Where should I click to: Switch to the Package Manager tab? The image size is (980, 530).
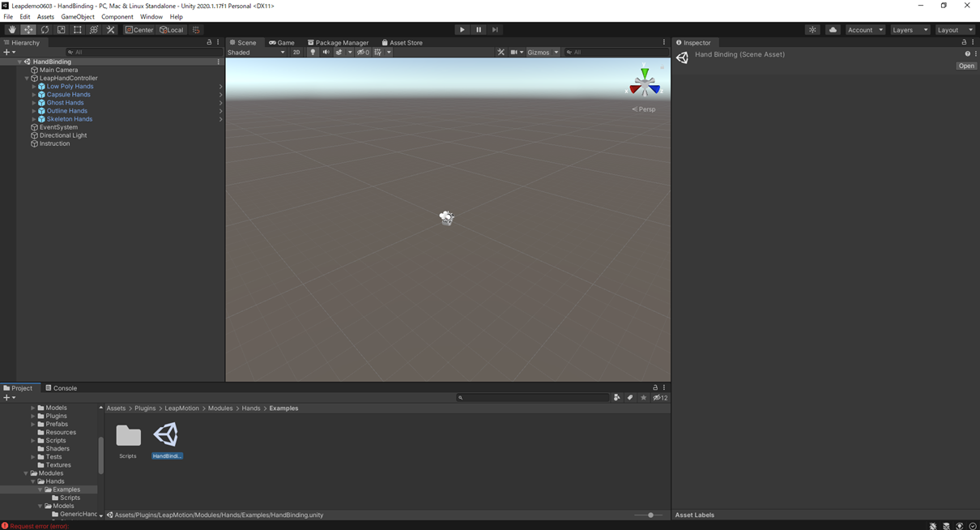[338, 43]
